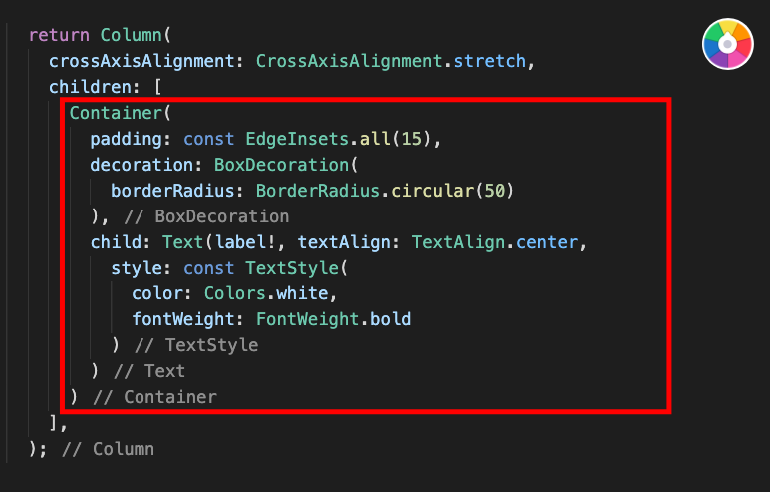Click the Colors.white value
This screenshot has width=770, height=492.
(x=266, y=294)
